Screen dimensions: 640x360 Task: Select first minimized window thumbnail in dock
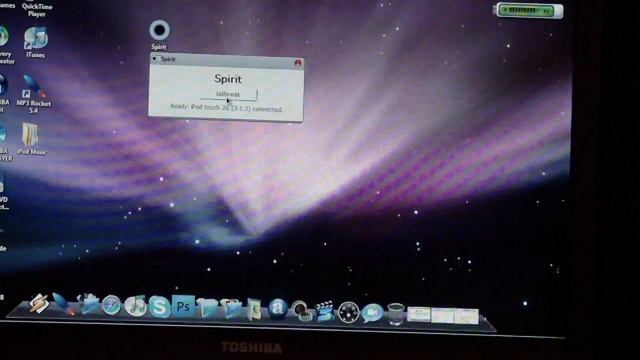point(419,315)
